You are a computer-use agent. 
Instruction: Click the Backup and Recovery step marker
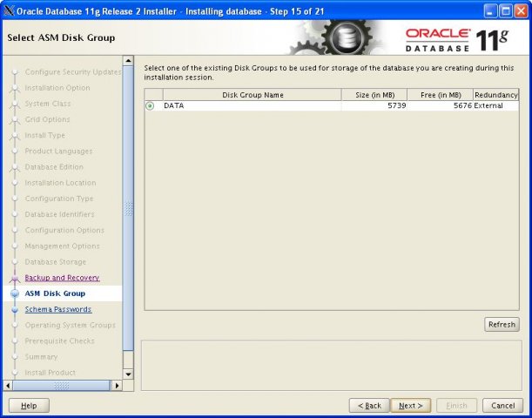pos(15,278)
